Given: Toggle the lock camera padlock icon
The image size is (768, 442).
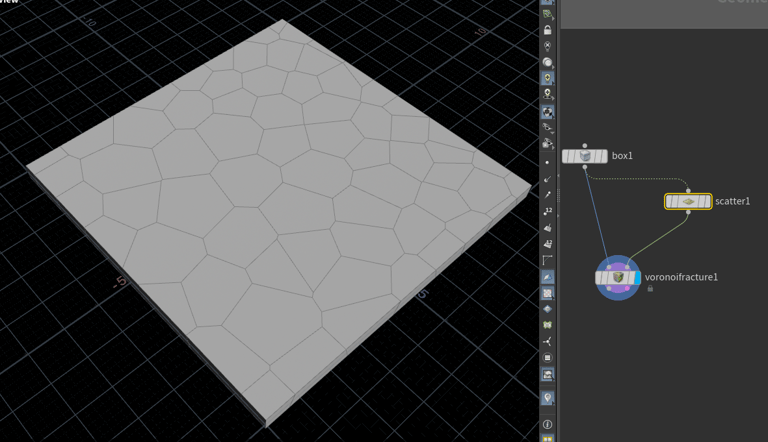Looking at the screenshot, I should tap(548, 30).
